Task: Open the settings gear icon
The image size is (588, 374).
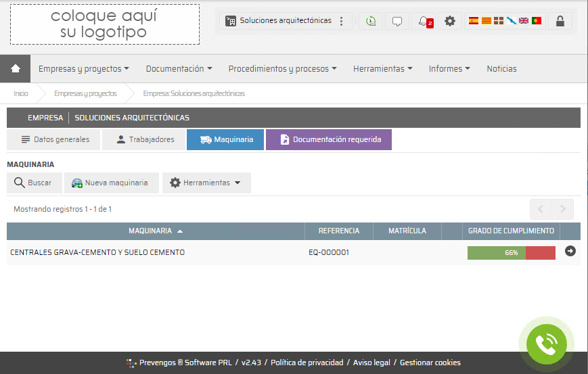Action: (450, 21)
